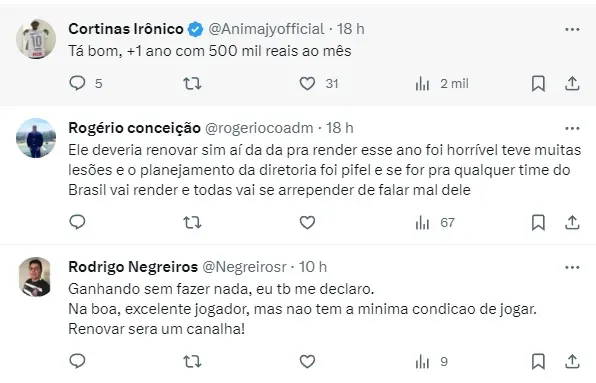Retweet Rogério conceição's post
Screen dimensions: 596x383
192,222
